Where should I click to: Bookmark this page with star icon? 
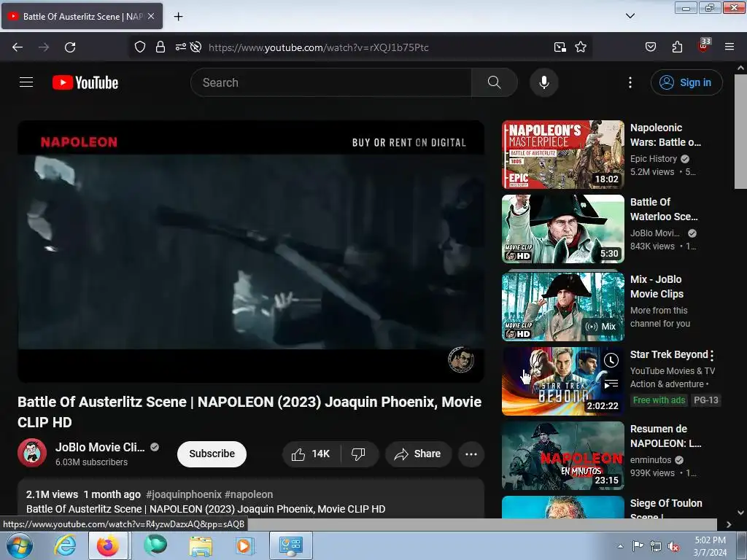pyautogui.click(x=580, y=47)
